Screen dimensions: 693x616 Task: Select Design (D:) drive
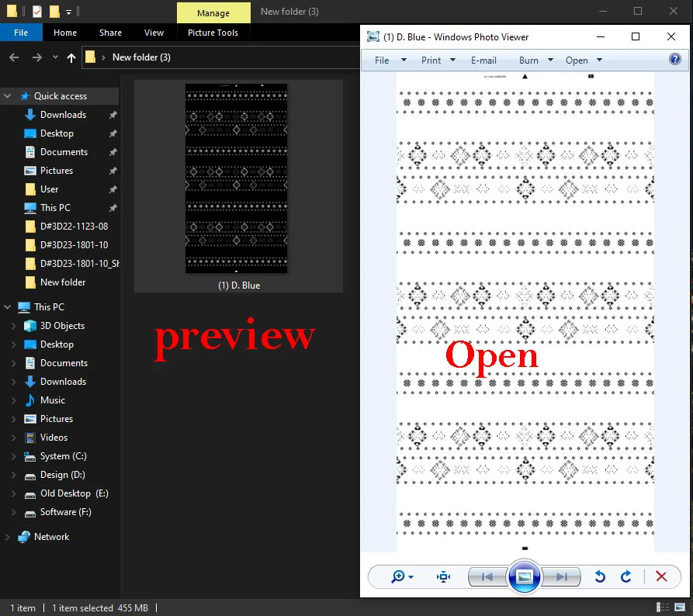tap(62, 475)
